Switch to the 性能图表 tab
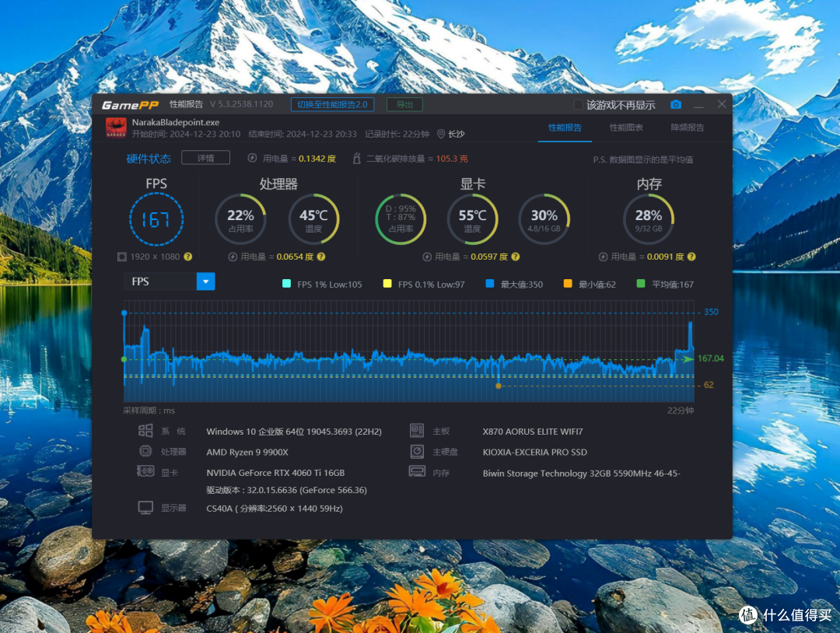The width and height of the screenshot is (840, 633). pyautogui.click(x=626, y=128)
